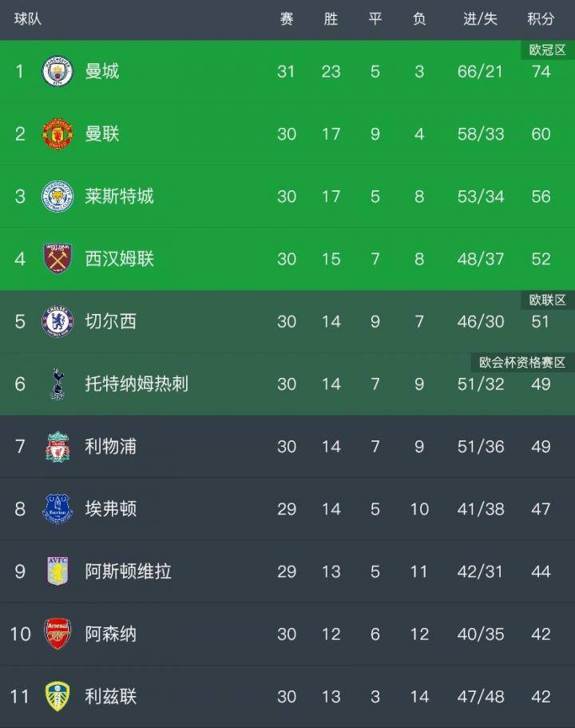The width and height of the screenshot is (575, 728).
Task: Select the 胜 column header
Action: click(x=331, y=19)
